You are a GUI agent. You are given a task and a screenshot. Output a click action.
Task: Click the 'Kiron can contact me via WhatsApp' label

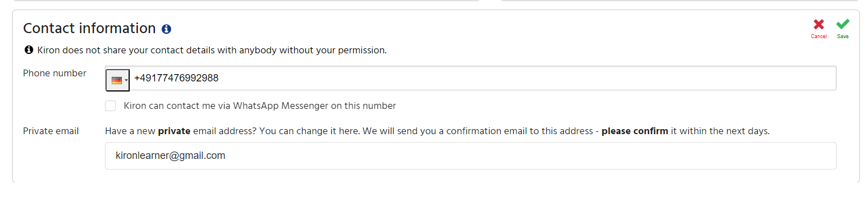260,106
